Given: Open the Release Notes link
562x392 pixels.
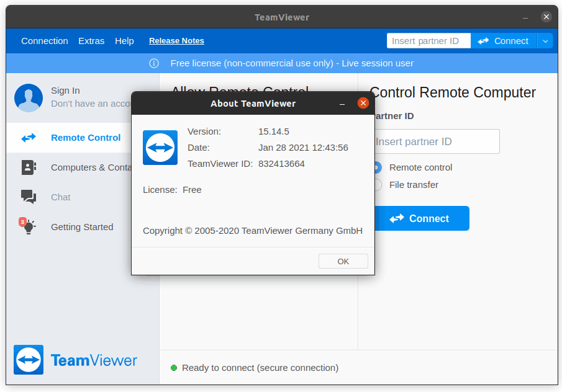Looking at the screenshot, I should pyautogui.click(x=177, y=41).
